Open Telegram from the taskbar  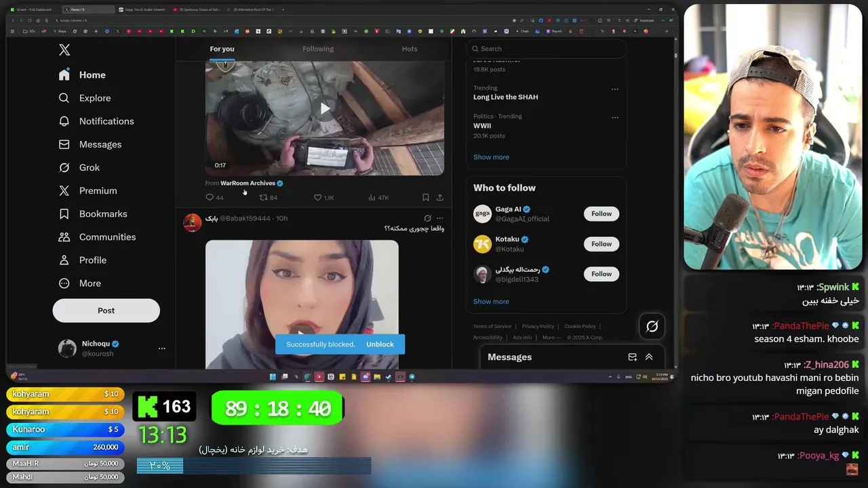(412, 377)
